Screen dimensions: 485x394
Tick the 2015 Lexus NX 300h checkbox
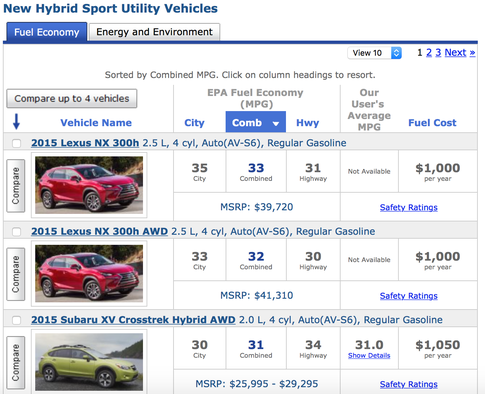point(16,143)
